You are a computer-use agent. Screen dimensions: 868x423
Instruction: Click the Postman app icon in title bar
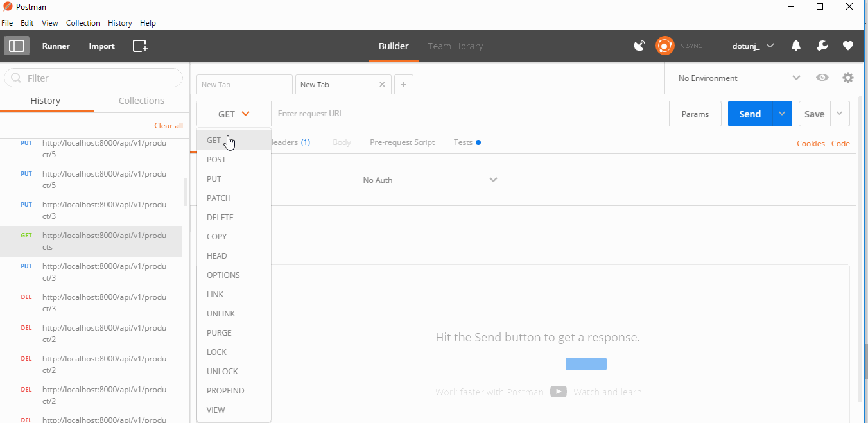8,6
